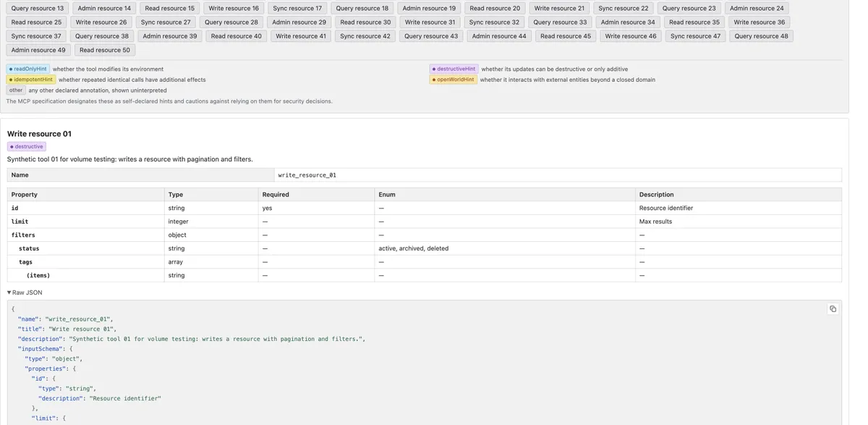
Task: Open Admin resource 34
Action: coord(628,22)
